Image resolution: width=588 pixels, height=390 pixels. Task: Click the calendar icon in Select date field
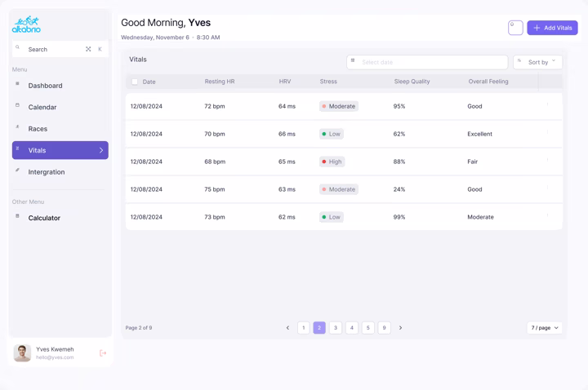pos(353,60)
